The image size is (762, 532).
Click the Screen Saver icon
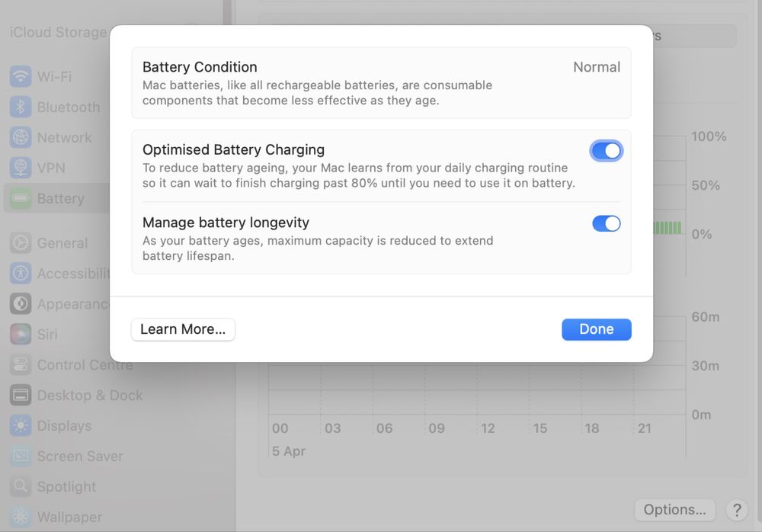click(x=21, y=457)
